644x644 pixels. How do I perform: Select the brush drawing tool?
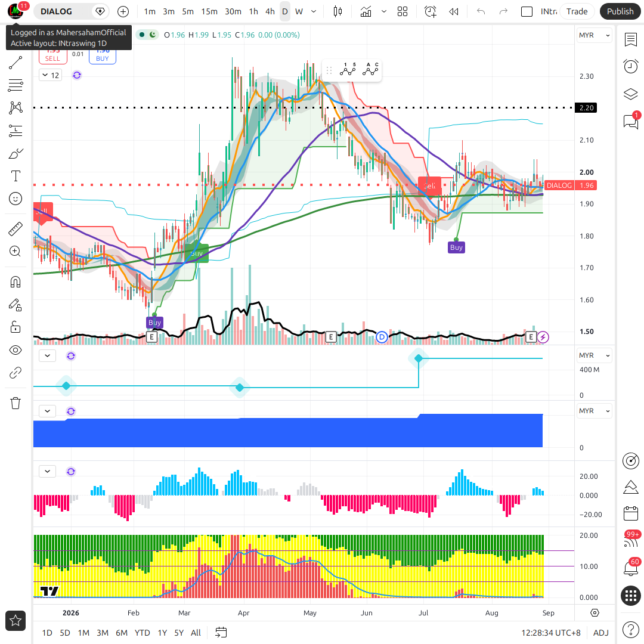click(x=16, y=154)
